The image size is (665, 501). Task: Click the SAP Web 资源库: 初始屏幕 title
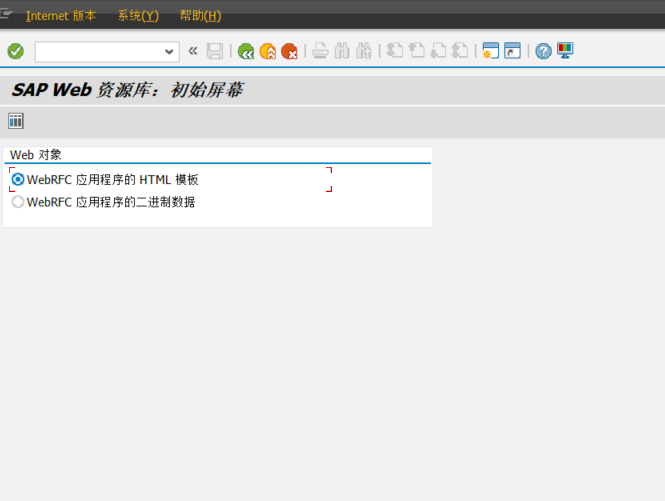[127, 90]
